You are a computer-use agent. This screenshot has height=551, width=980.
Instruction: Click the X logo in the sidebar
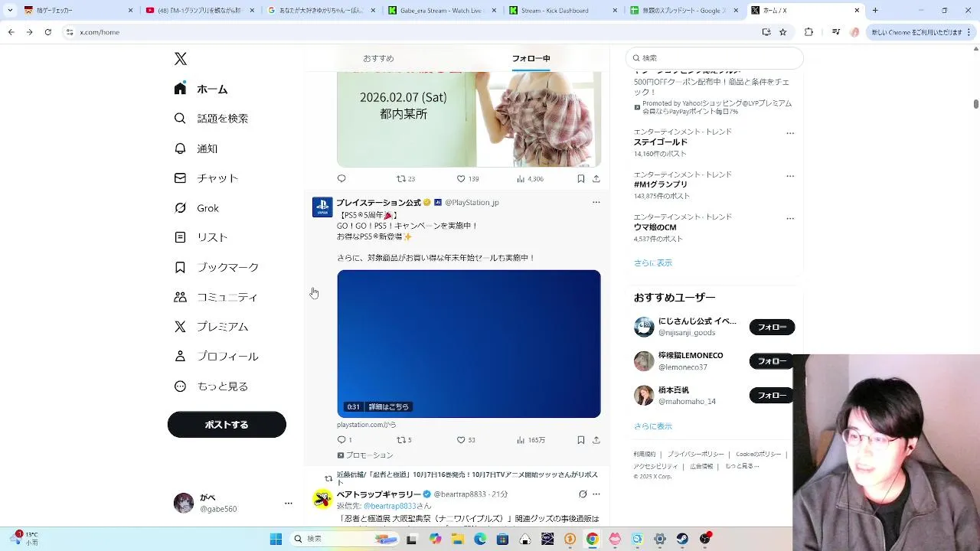(181, 59)
